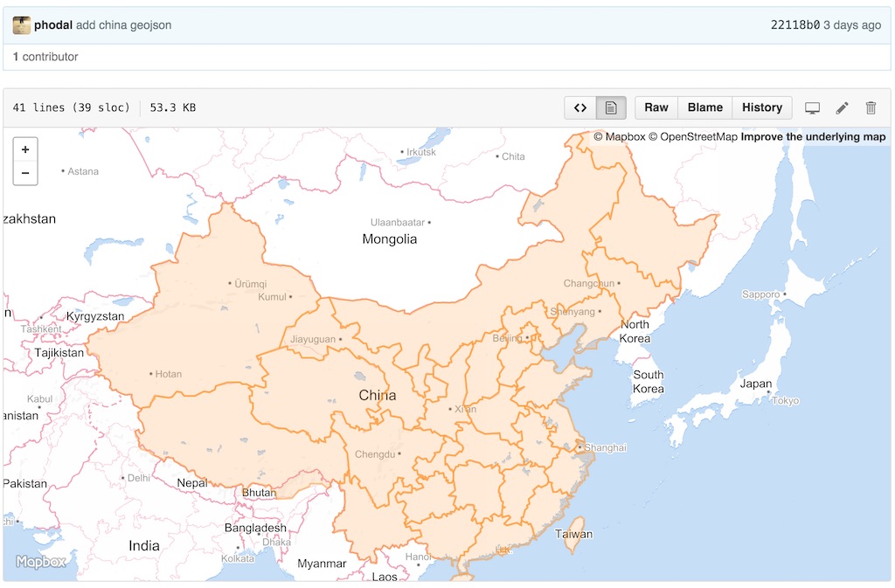Follow the Mapbox attribution link

click(x=620, y=137)
